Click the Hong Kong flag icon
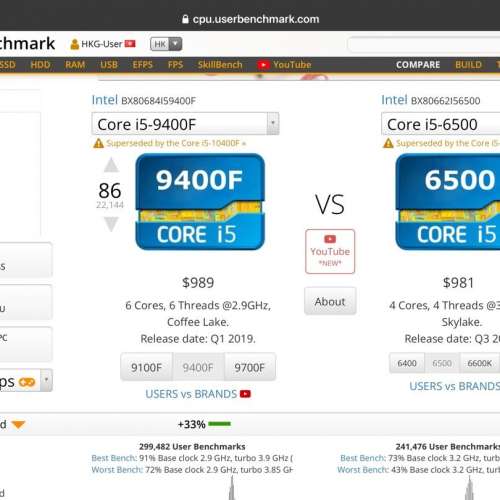 [130, 44]
